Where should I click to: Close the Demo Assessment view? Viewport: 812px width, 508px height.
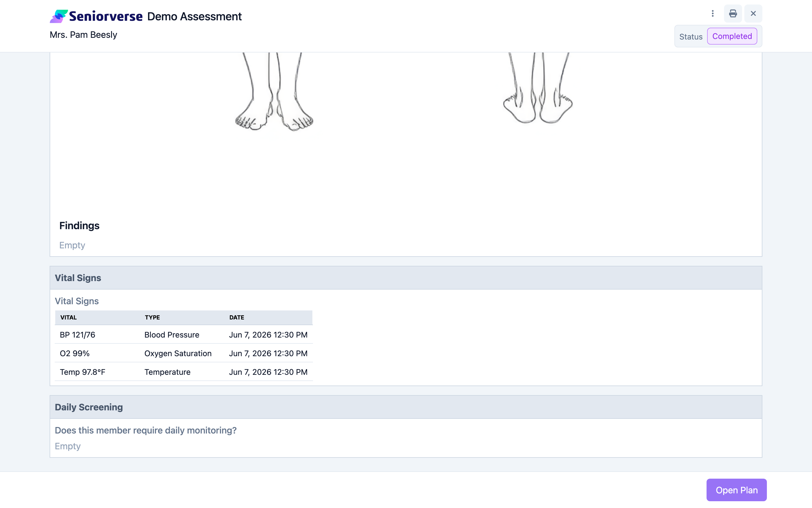753,14
